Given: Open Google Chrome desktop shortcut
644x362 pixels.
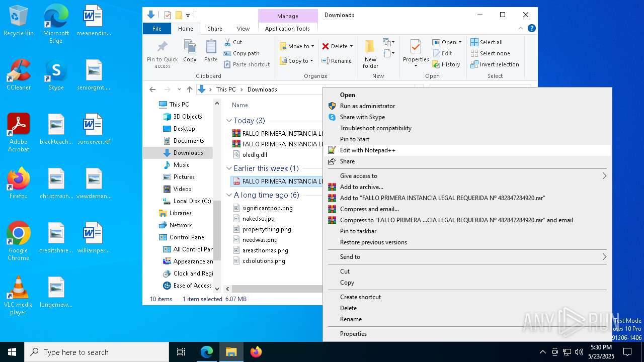Looking at the screenshot, I should [x=19, y=241].
